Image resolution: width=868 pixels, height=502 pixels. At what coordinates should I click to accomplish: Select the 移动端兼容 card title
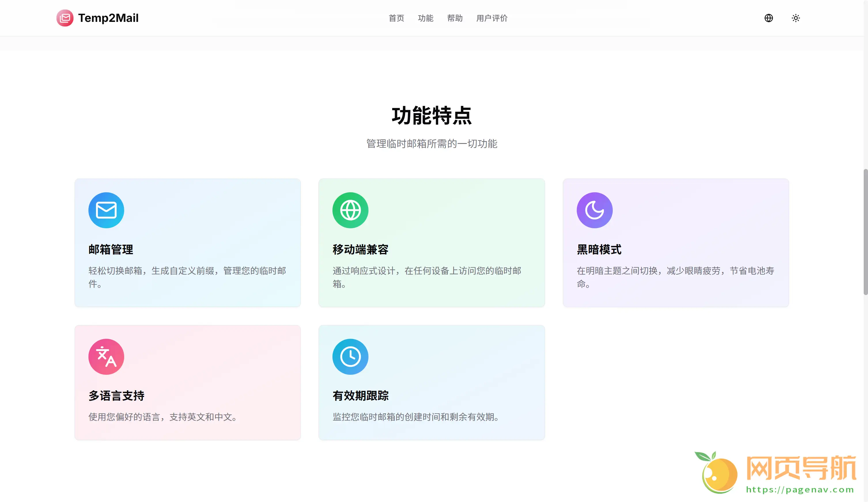[x=360, y=250]
